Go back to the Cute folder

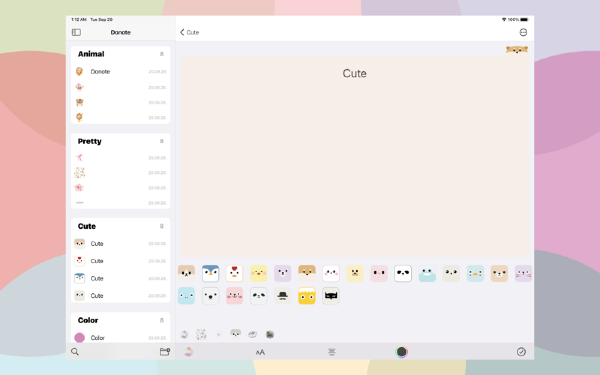pyautogui.click(x=189, y=32)
